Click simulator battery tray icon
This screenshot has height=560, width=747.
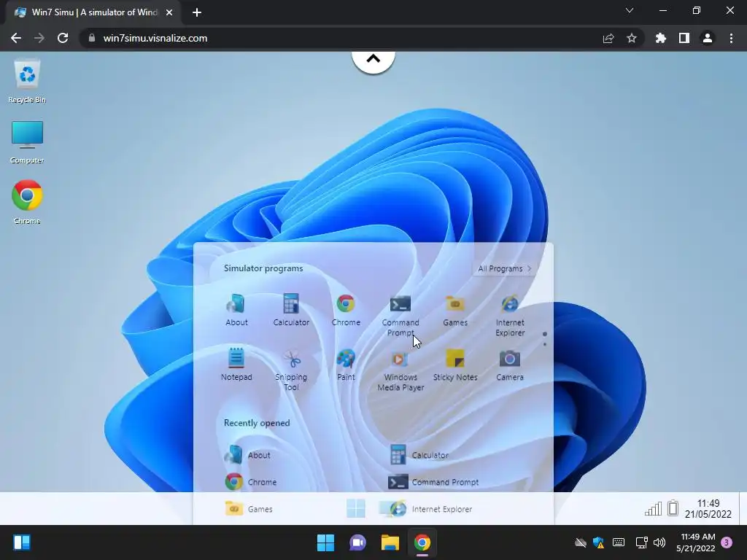point(673,508)
